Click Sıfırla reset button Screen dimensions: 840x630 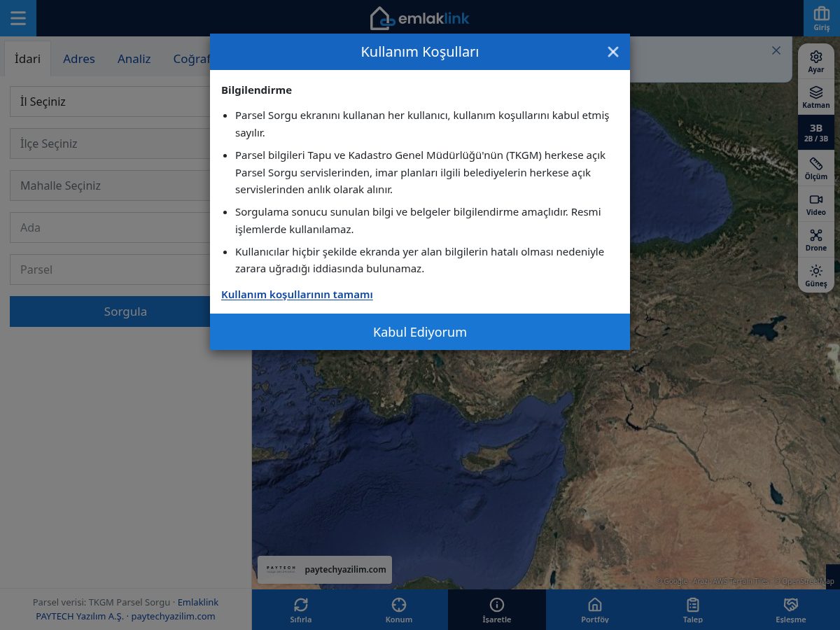coord(301,610)
